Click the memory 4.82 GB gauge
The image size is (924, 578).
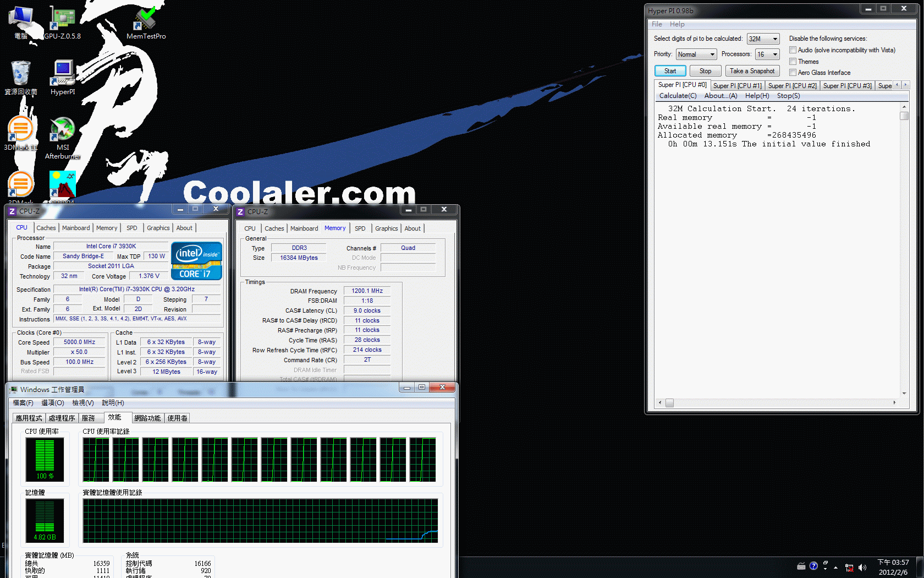click(45, 521)
